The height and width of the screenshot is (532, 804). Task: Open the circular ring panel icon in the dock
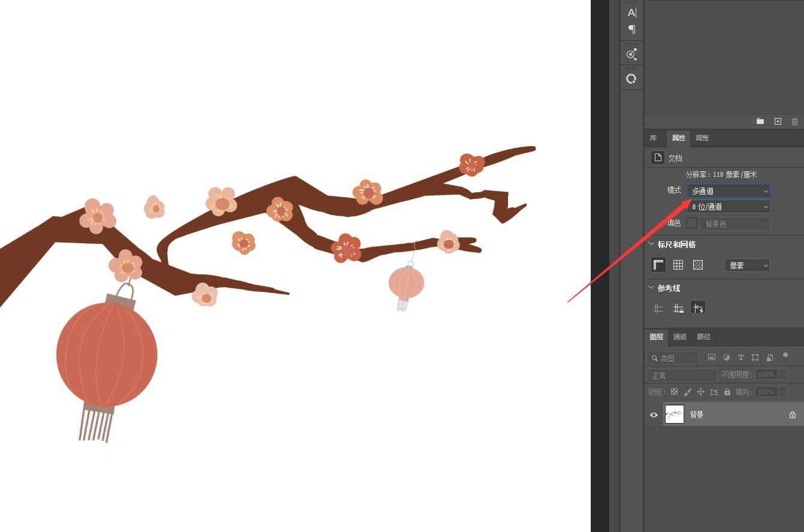click(x=631, y=78)
